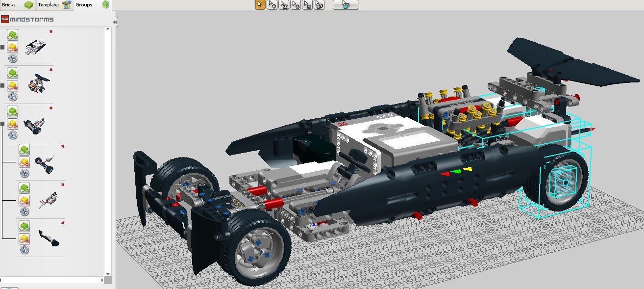Add bricks to the black fender subgroup

(25, 226)
